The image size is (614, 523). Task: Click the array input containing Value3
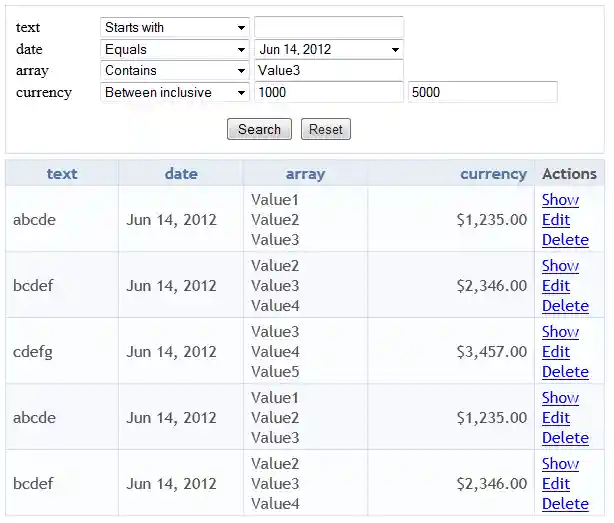click(328, 71)
